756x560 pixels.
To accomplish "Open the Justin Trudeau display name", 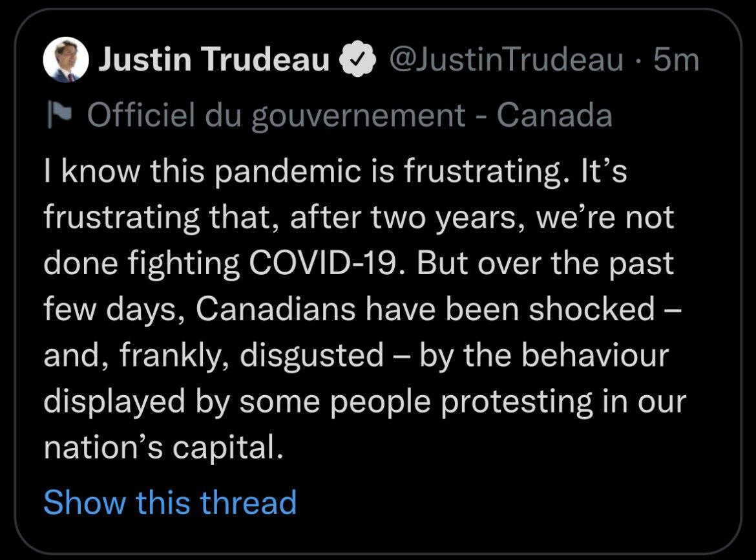I will (214, 61).
